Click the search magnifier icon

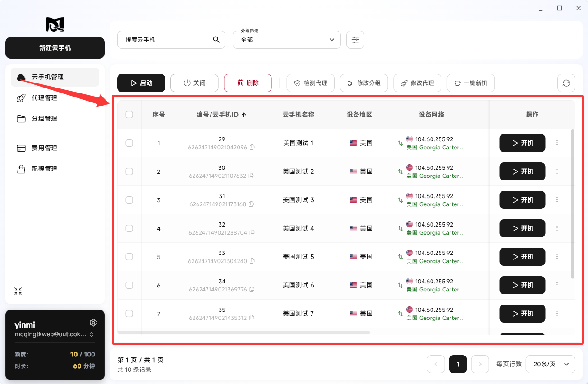[216, 40]
